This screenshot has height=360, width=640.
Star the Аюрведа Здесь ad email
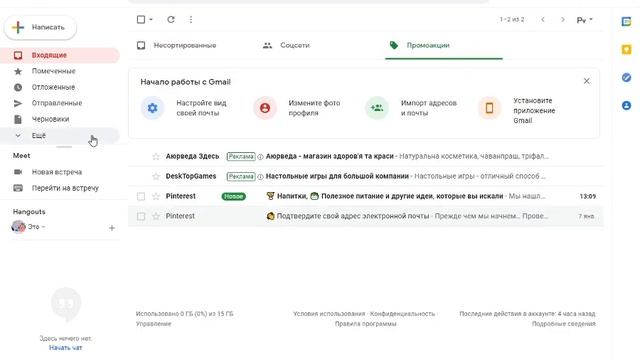click(156, 156)
